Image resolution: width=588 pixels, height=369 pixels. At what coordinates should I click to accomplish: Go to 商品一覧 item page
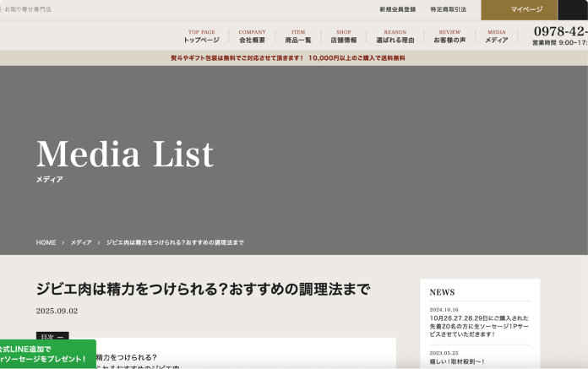[x=298, y=36]
